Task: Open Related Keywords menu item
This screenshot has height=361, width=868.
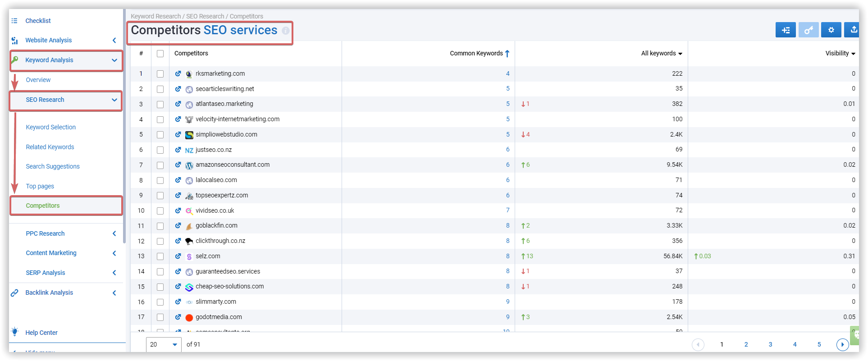Action: (x=50, y=147)
